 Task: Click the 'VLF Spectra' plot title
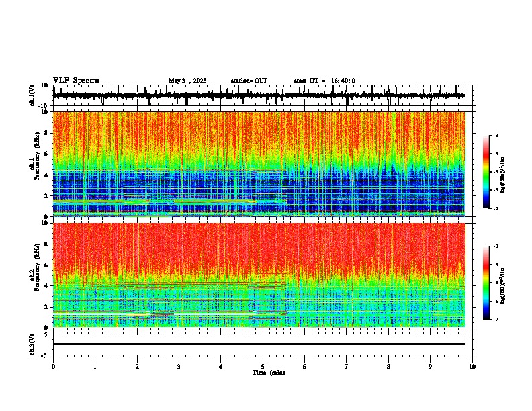(x=76, y=81)
